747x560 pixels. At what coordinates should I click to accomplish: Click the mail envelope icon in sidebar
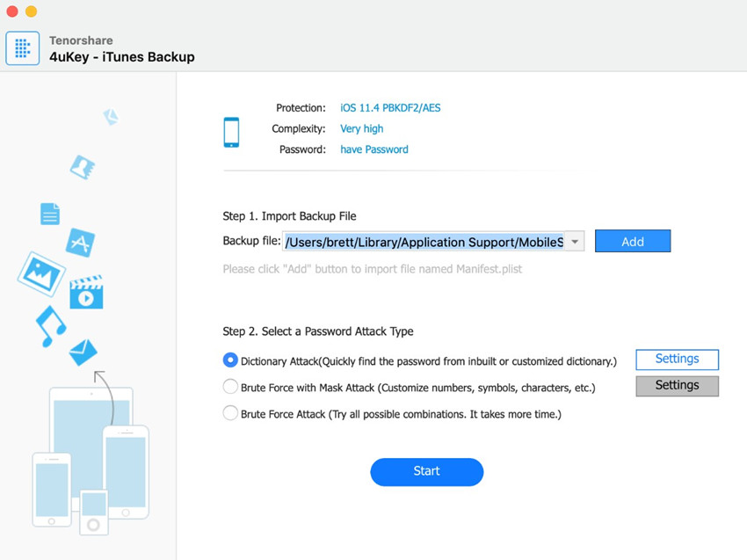tap(83, 353)
